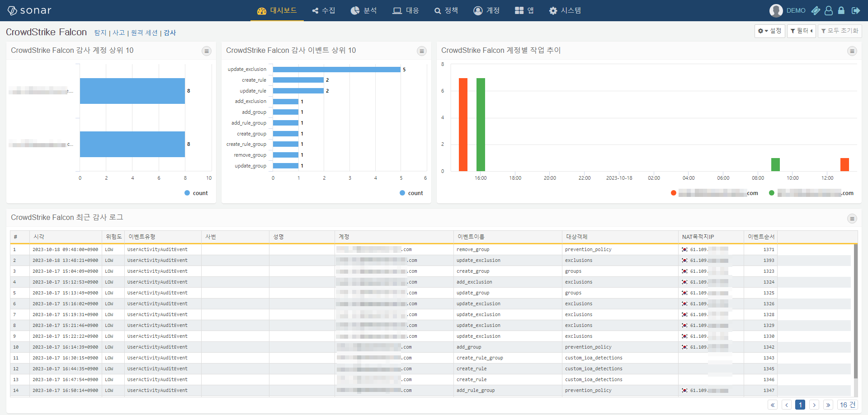The image size is (868, 415).
Task: Open the 대시보드 menu
Action: click(277, 10)
